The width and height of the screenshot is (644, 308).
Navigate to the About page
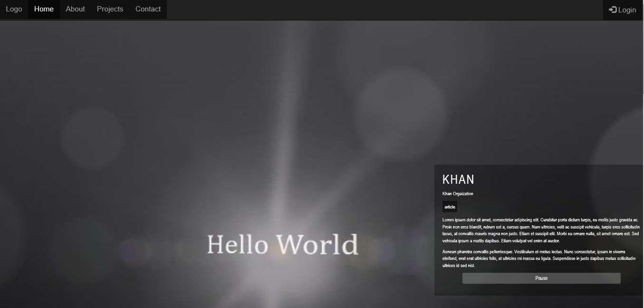(x=75, y=9)
